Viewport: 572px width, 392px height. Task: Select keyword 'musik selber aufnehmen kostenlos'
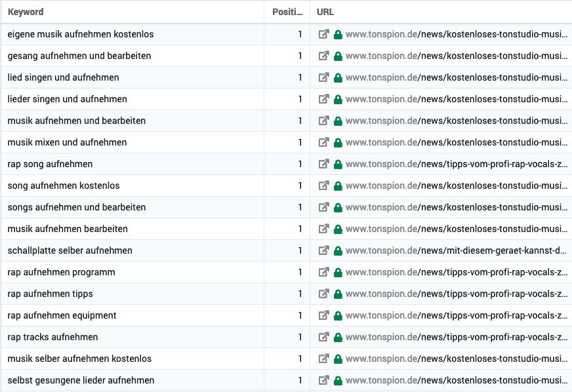click(x=79, y=359)
